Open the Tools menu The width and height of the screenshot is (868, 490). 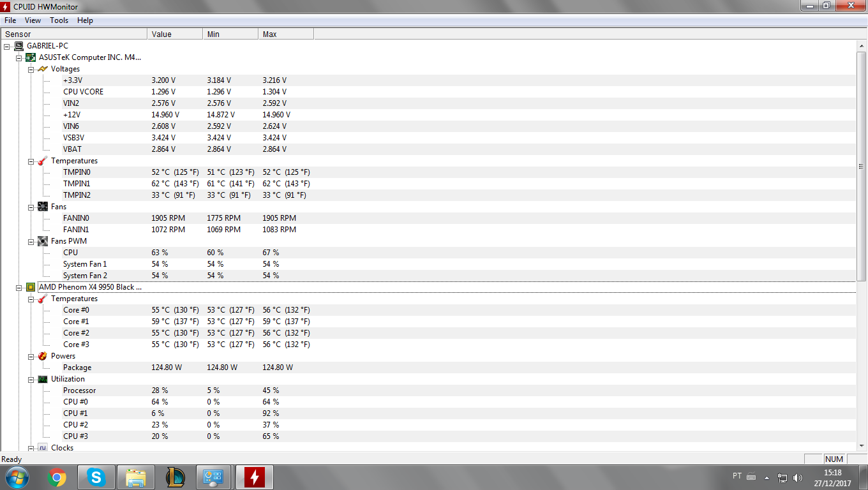59,20
